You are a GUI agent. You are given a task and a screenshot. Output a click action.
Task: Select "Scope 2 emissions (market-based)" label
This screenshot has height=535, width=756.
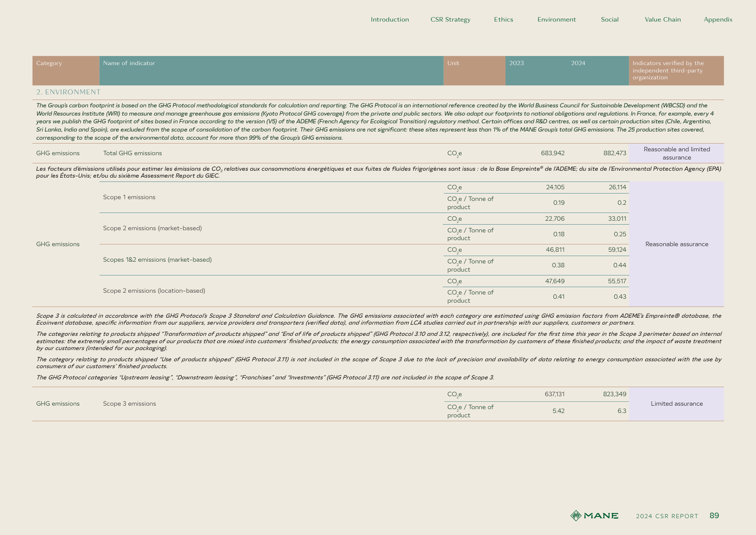click(x=152, y=228)
